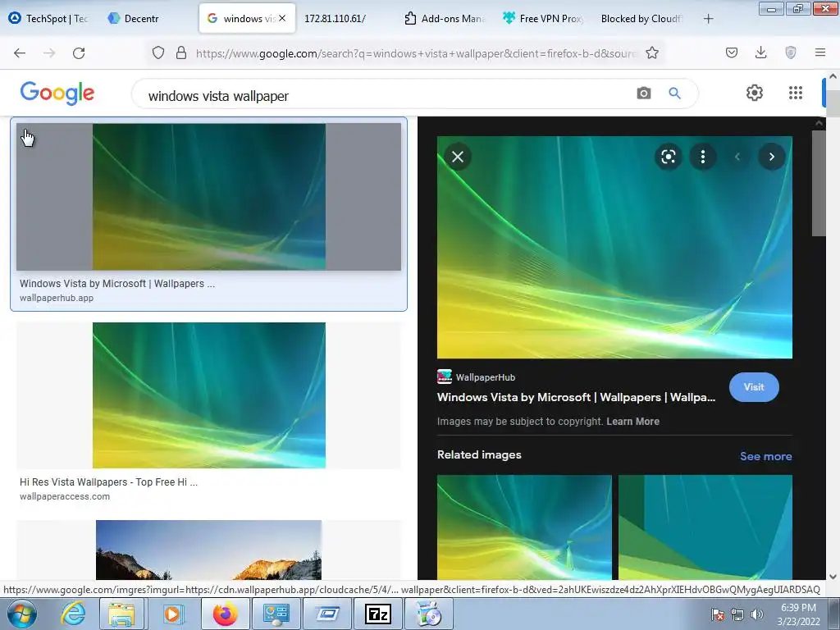Switch to Firefox in the taskbar

coord(225,614)
